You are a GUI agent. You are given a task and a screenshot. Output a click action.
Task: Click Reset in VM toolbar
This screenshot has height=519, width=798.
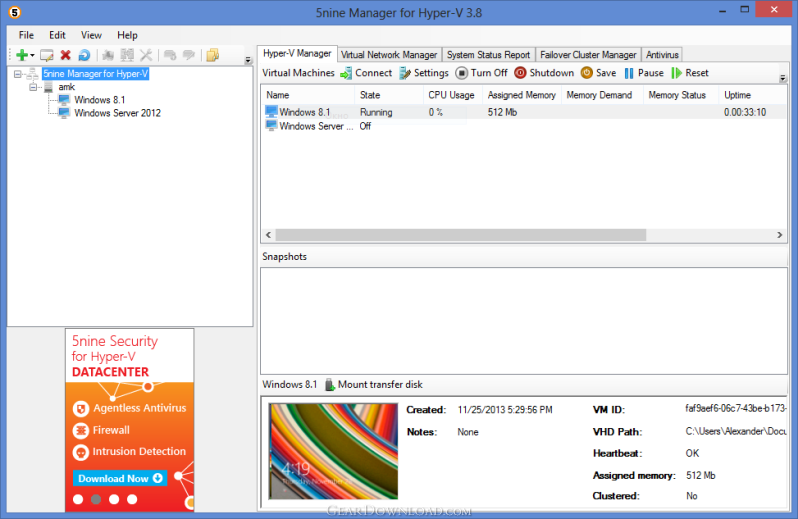690,73
